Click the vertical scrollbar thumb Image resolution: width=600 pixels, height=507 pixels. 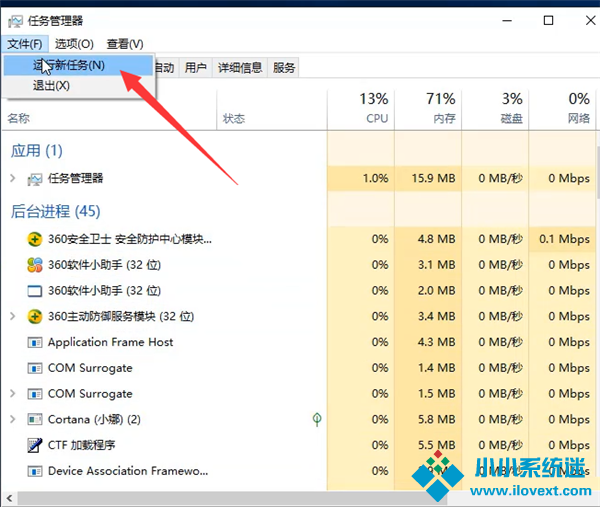tap(598, 171)
